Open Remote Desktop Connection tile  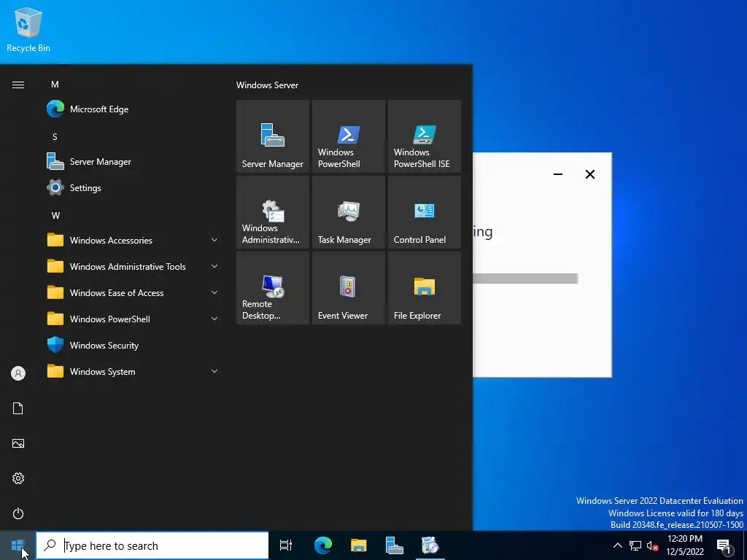click(x=273, y=288)
